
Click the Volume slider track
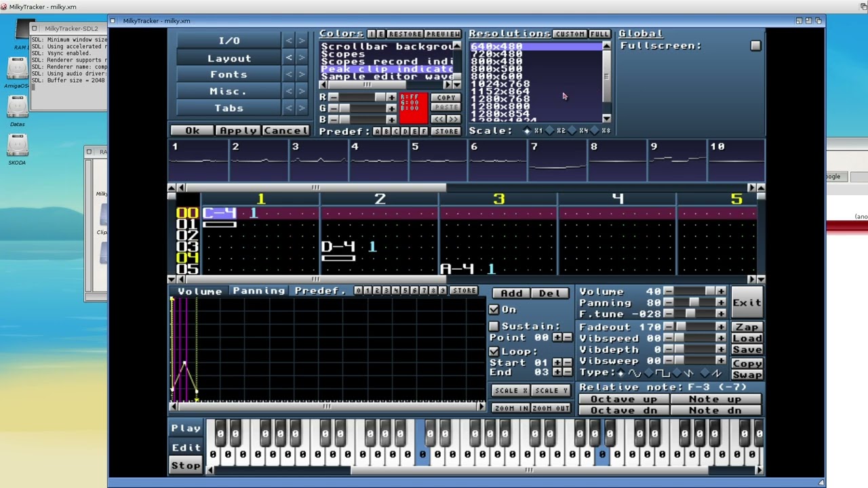pyautogui.click(x=694, y=291)
